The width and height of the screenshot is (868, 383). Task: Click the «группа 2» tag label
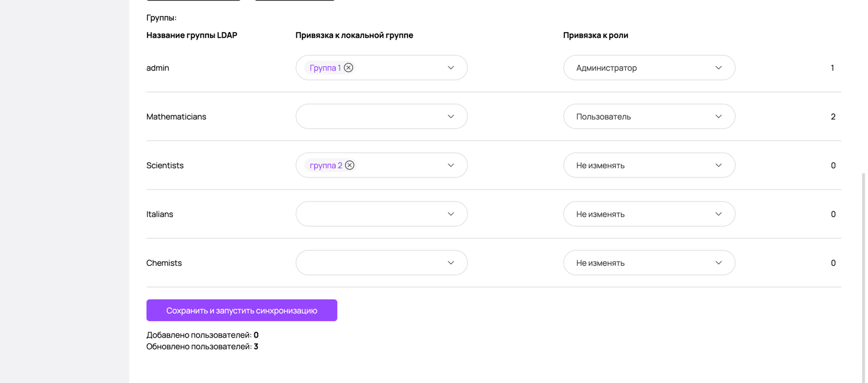click(325, 165)
